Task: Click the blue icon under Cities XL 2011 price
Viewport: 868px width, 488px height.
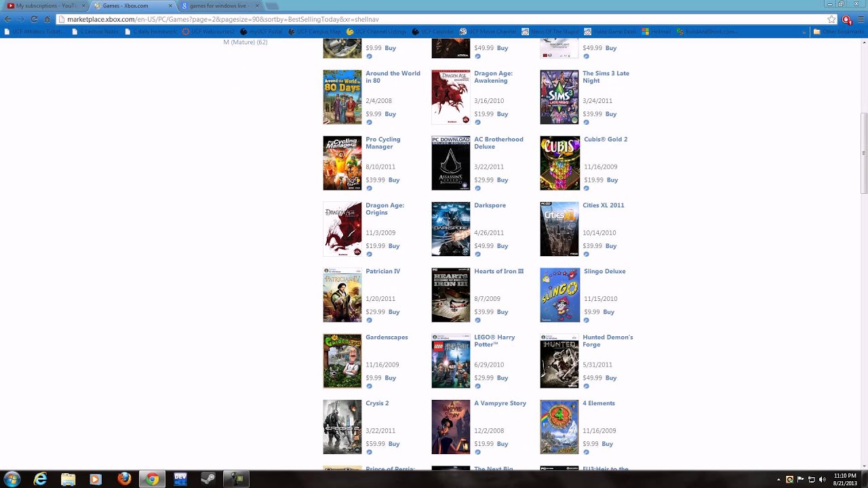Action: pos(586,254)
